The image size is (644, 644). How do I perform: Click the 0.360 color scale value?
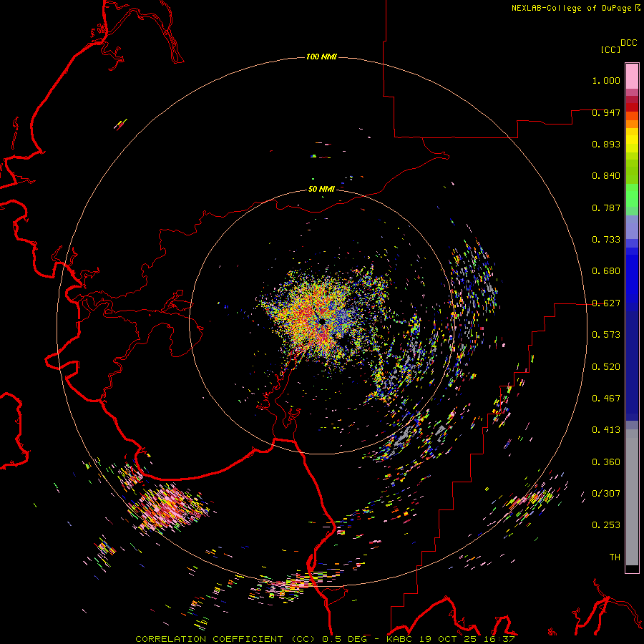(x=606, y=462)
